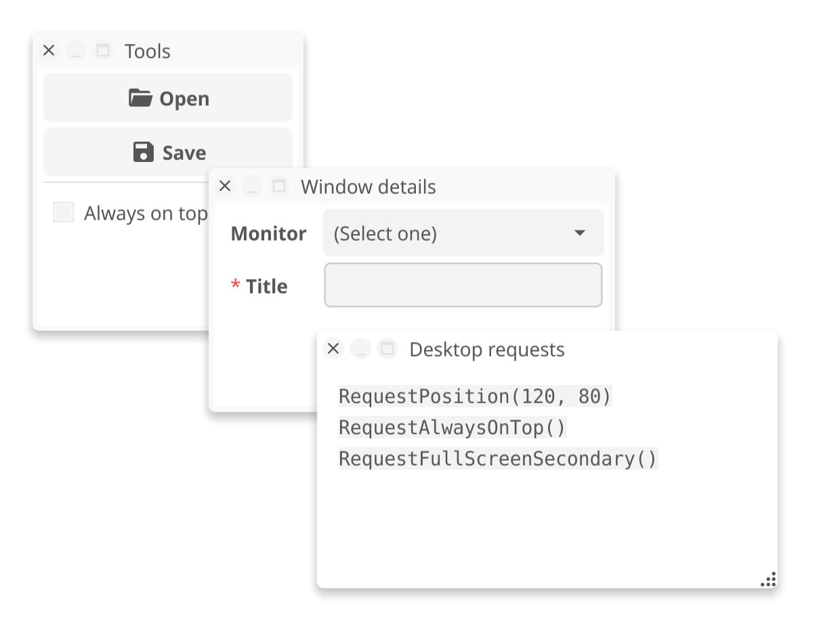Click the Monitor field label
840x637 pixels.
269,234
